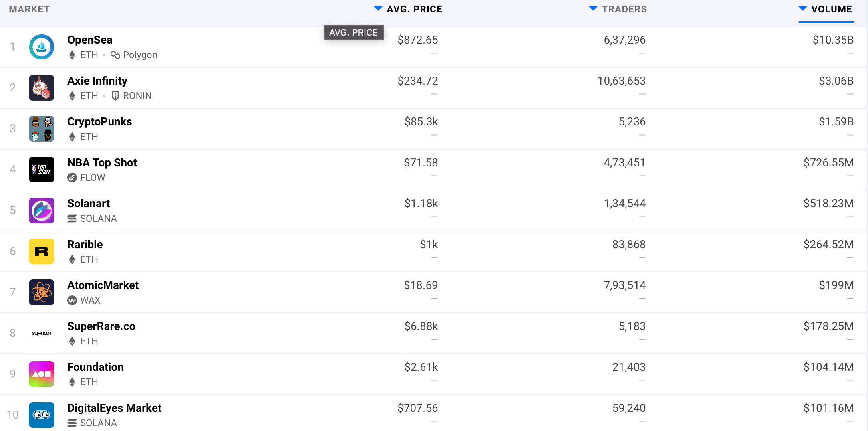Screen dimensions: 868x431
Task: Click the $101.16M volume value
Action: click(829, 408)
